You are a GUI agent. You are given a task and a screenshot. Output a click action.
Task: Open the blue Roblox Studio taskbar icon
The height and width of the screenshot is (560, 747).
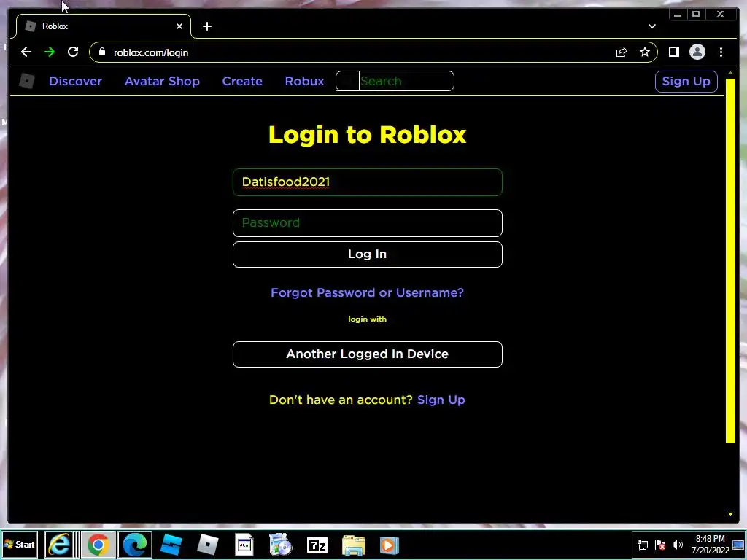coord(171,545)
